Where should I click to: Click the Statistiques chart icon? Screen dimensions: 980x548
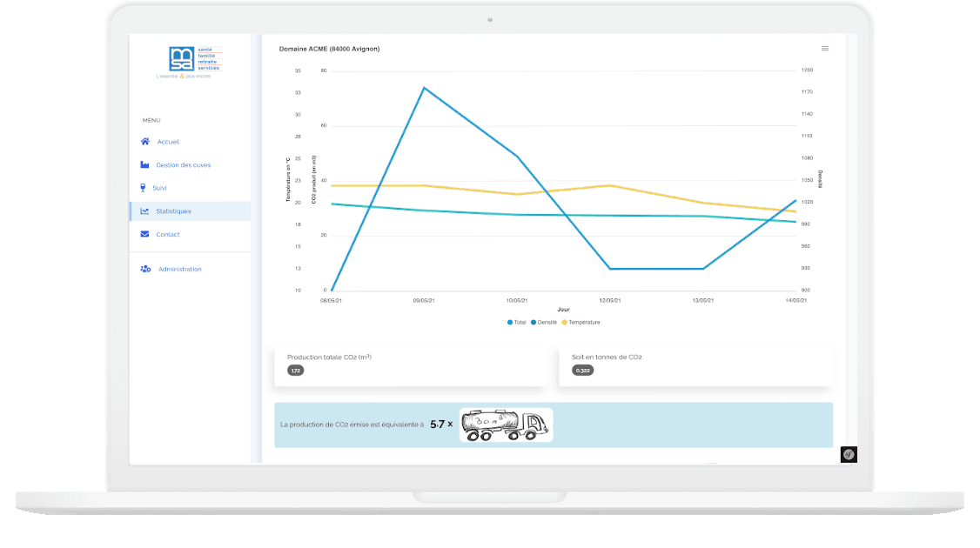point(145,211)
